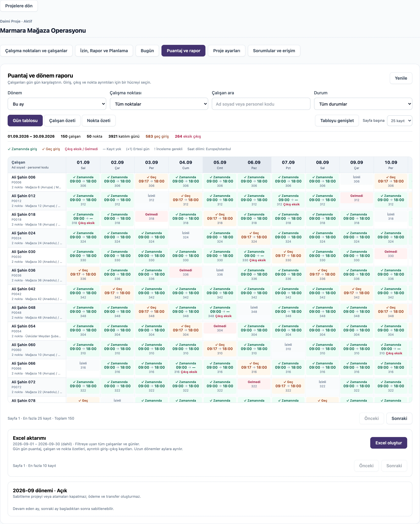This screenshot has height=524, width=420.
Task: Select the 05.09 Cmt column header
Action: (220, 165)
